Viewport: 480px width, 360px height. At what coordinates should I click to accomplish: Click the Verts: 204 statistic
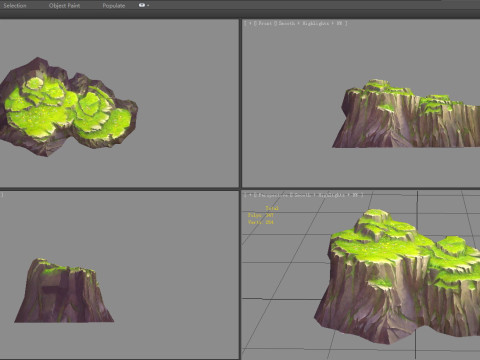(x=261, y=222)
